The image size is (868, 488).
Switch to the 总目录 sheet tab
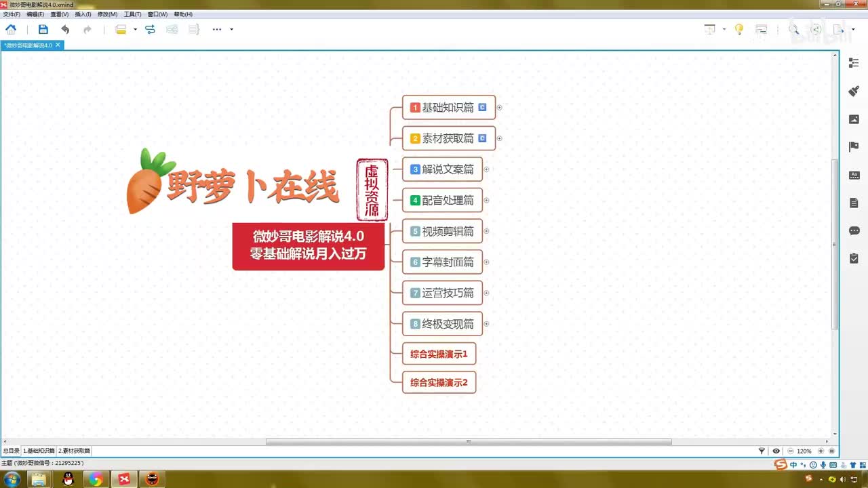click(12, 451)
